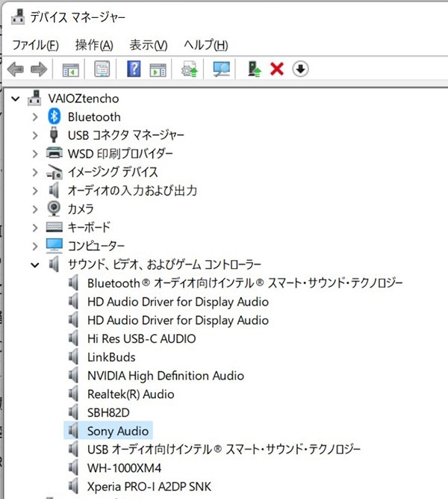Select the VAIOZtencho computer name

[x=84, y=99]
